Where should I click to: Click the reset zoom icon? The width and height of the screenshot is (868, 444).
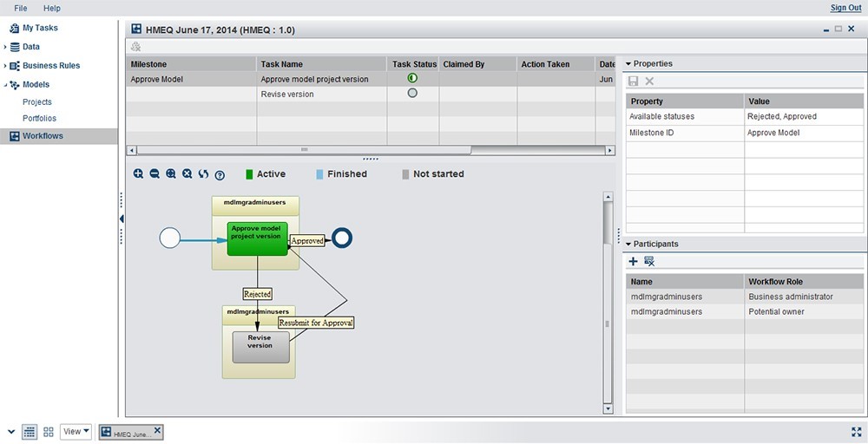tap(187, 174)
